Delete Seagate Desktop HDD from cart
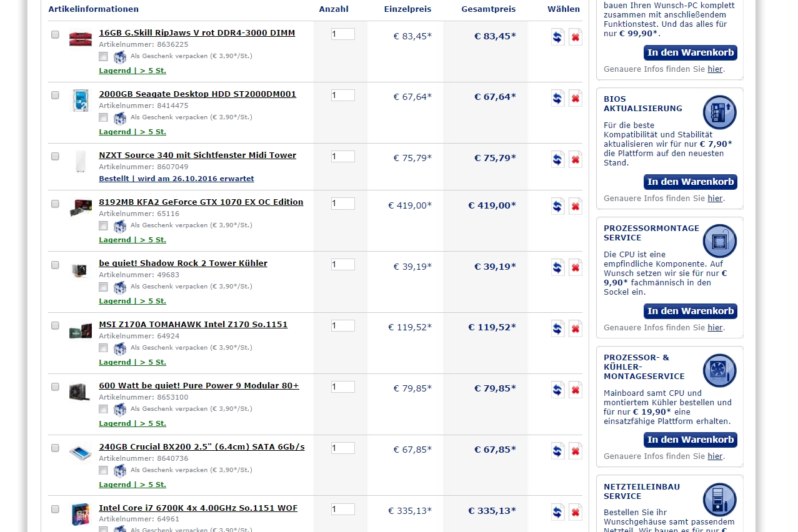Viewport: 798px width, 532px height. 575,98
